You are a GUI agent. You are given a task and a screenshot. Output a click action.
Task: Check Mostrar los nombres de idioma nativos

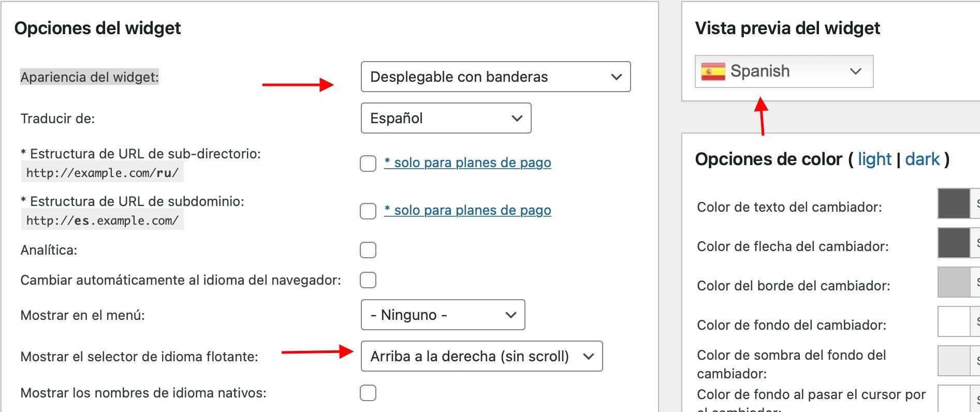click(x=368, y=393)
